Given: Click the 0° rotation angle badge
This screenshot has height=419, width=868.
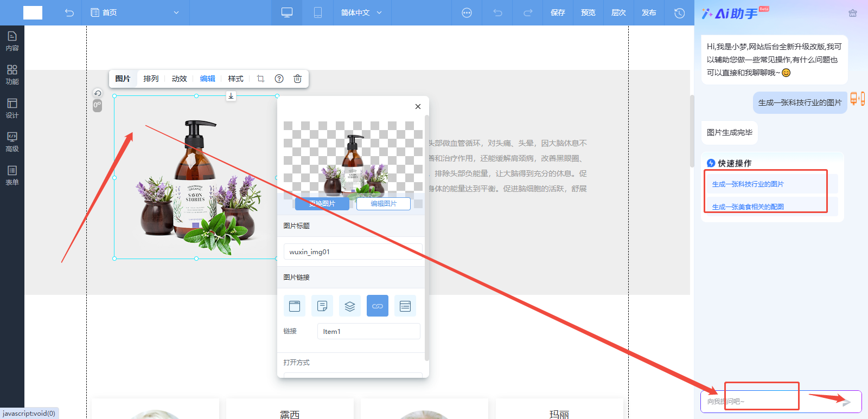Looking at the screenshot, I should [97, 105].
